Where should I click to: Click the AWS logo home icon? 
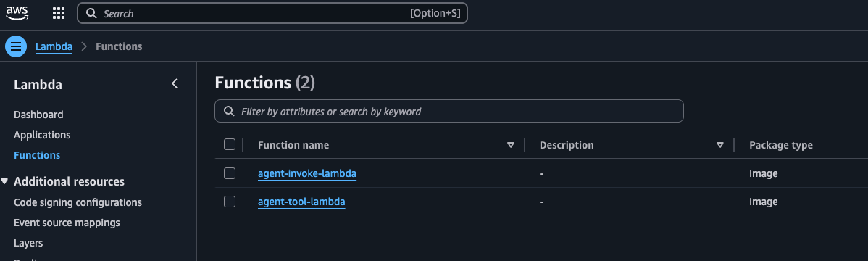click(x=17, y=12)
